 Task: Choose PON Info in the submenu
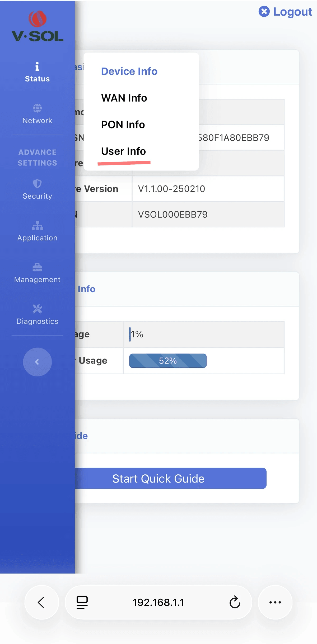pyautogui.click(x=123, y=125)
